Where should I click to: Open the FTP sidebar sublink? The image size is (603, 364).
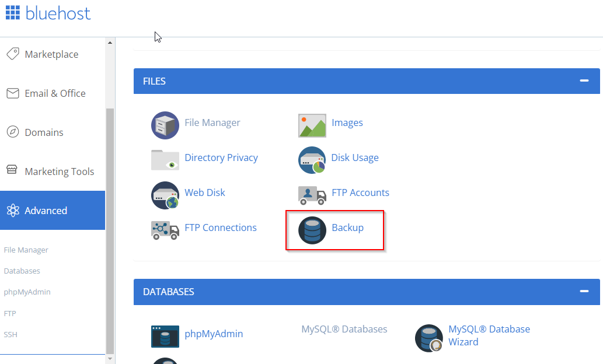pyautogui.click(x=10, y=314)
